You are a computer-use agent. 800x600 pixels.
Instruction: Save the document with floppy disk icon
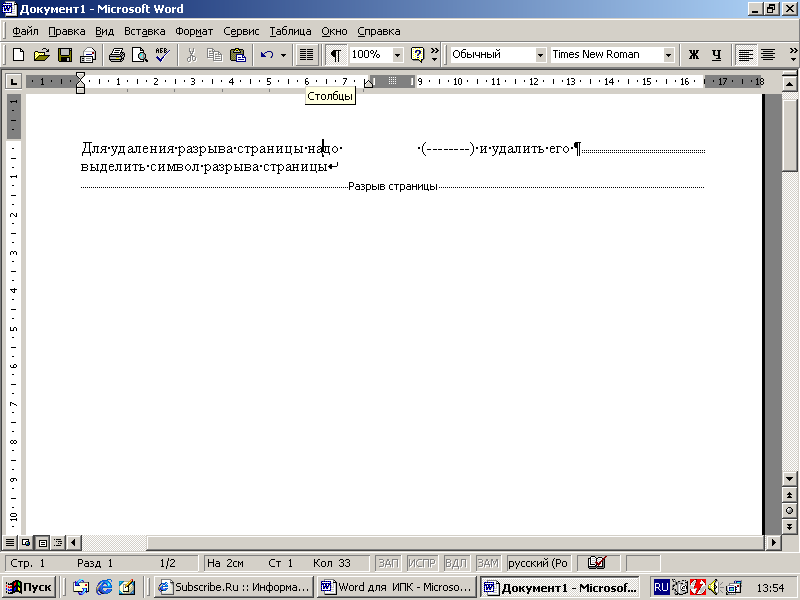(65, 55)
